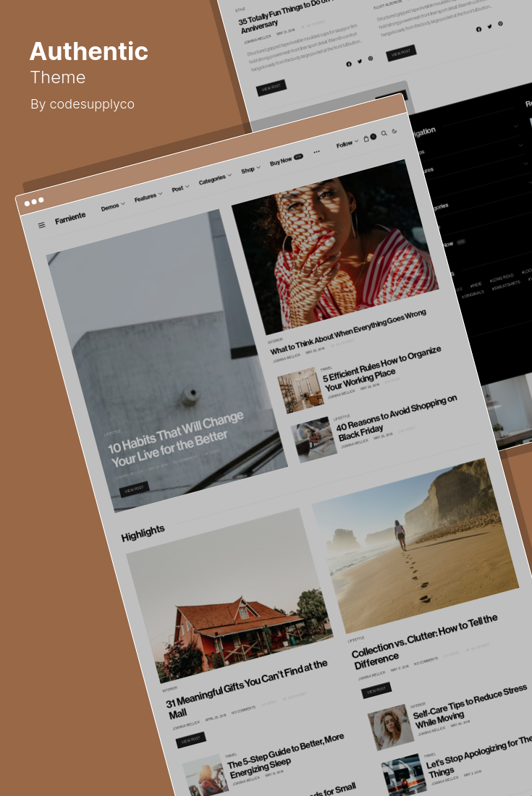The image size is (532, 796).
Task: Toggle dark mode with the moon icon
Action: click(x=394, y=131)
